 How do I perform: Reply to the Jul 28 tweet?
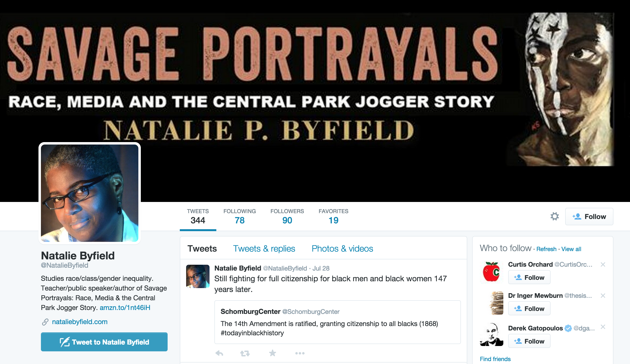tap(219, 353)
